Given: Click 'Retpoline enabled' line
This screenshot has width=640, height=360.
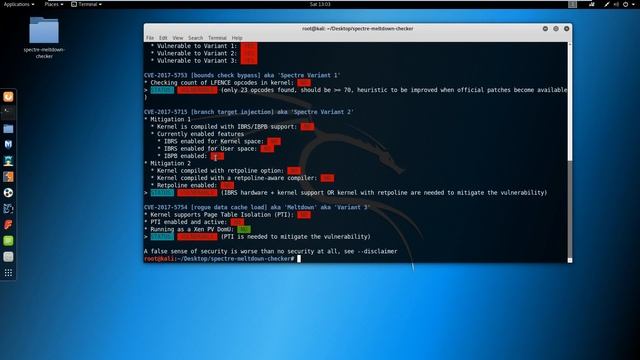Looking at the screenshot, I should click(192, 186).
